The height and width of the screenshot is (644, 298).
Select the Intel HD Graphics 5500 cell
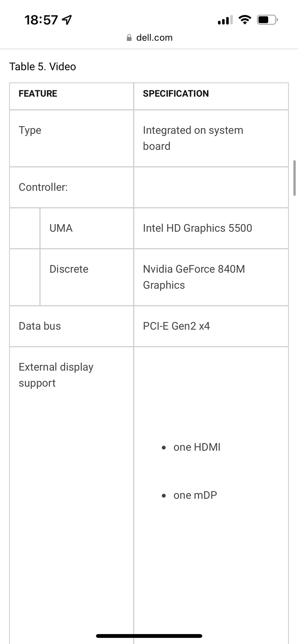click(x=197, y=228)
